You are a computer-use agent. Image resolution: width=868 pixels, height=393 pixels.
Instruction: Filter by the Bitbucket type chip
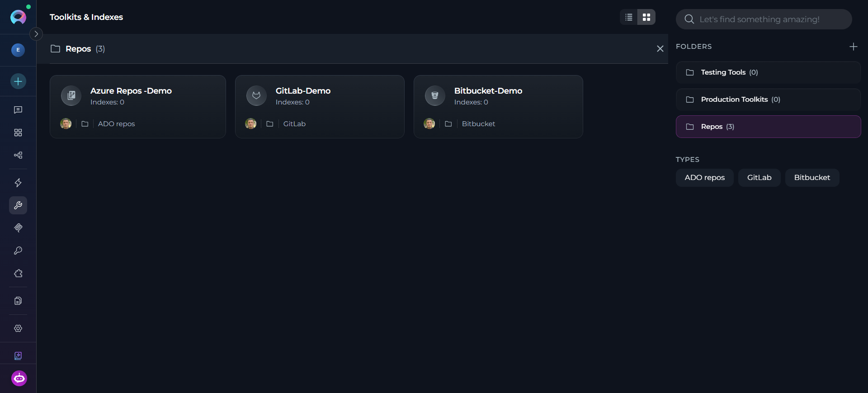click(x=812, y=178)
